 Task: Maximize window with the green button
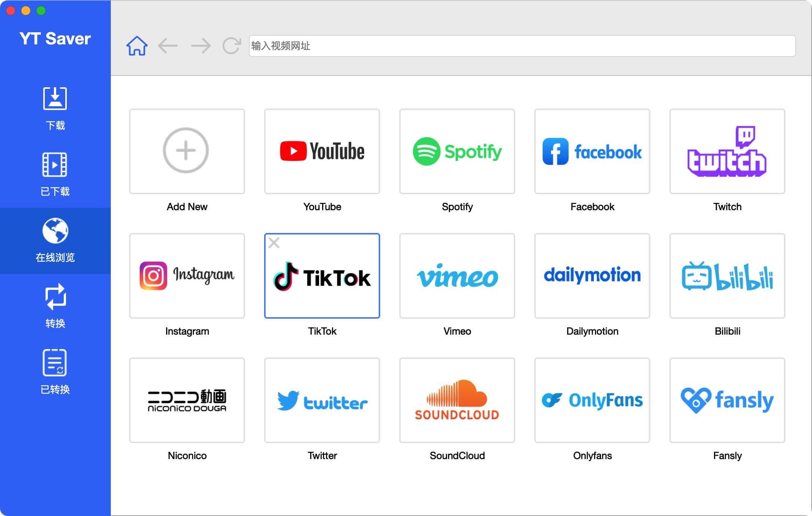pos(41,11)
